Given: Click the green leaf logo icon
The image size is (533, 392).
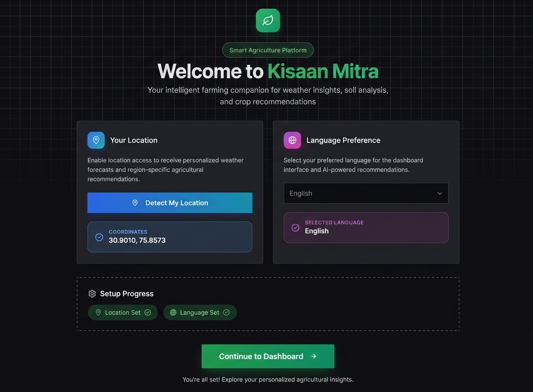Looking at the screenshot, I should point(268,21).
